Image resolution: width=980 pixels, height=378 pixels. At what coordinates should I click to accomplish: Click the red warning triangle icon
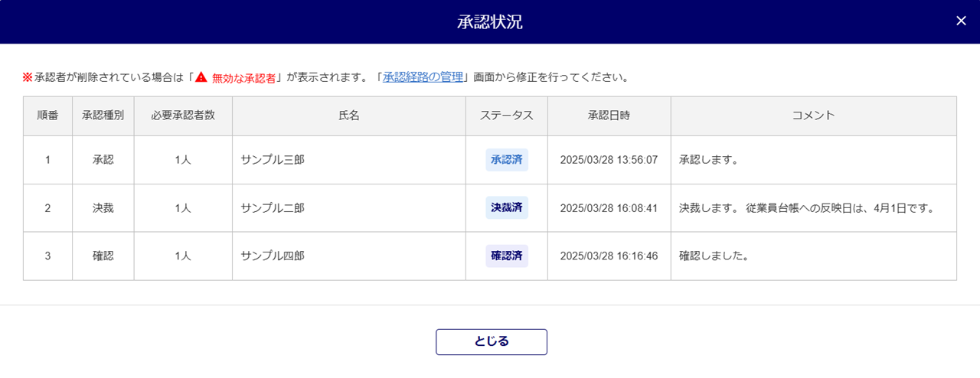(201, 77)
